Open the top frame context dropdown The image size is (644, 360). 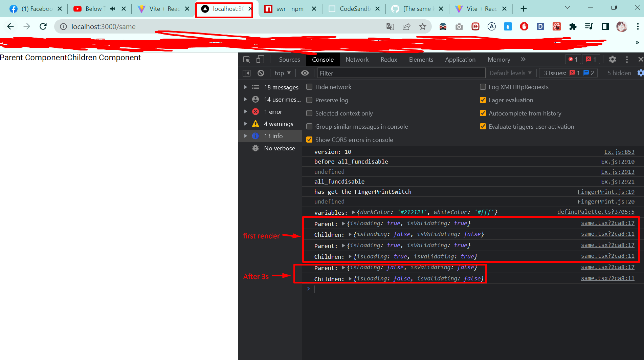tap(282, 73)
